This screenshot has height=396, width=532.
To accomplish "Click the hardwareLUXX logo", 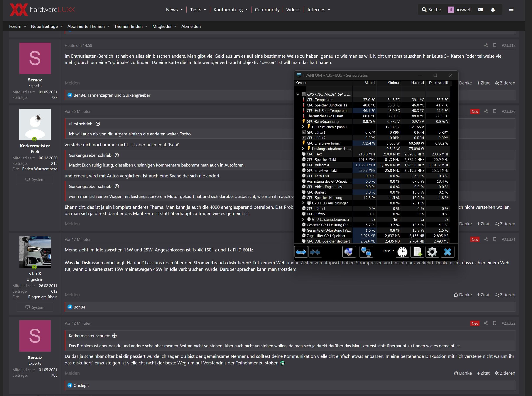I will [42, 10].
